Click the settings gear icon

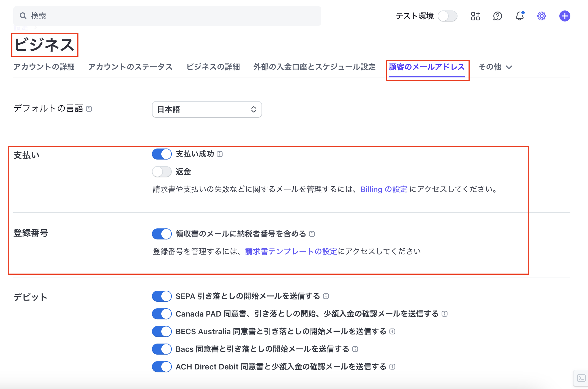click(541, 16)
